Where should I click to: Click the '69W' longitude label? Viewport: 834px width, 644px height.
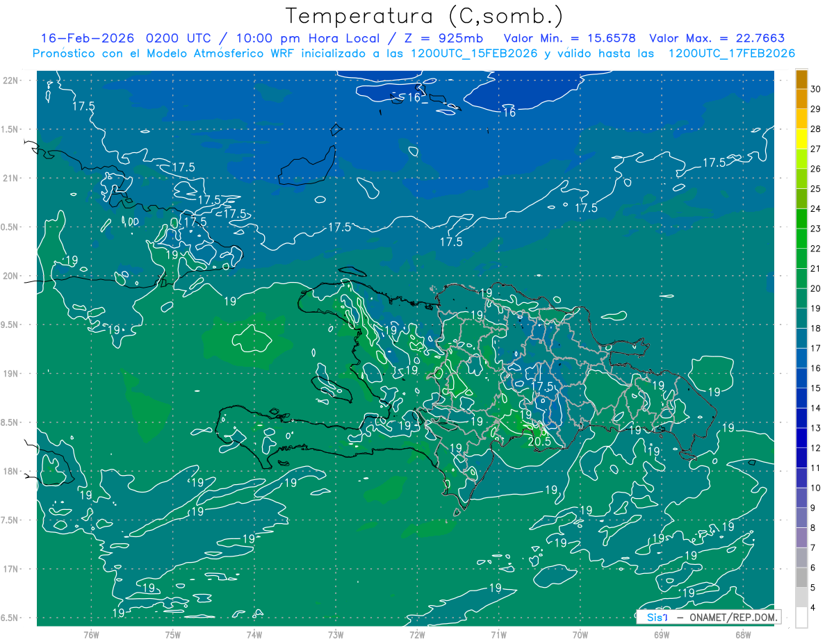pyautogui.click(x=661, y=635)
